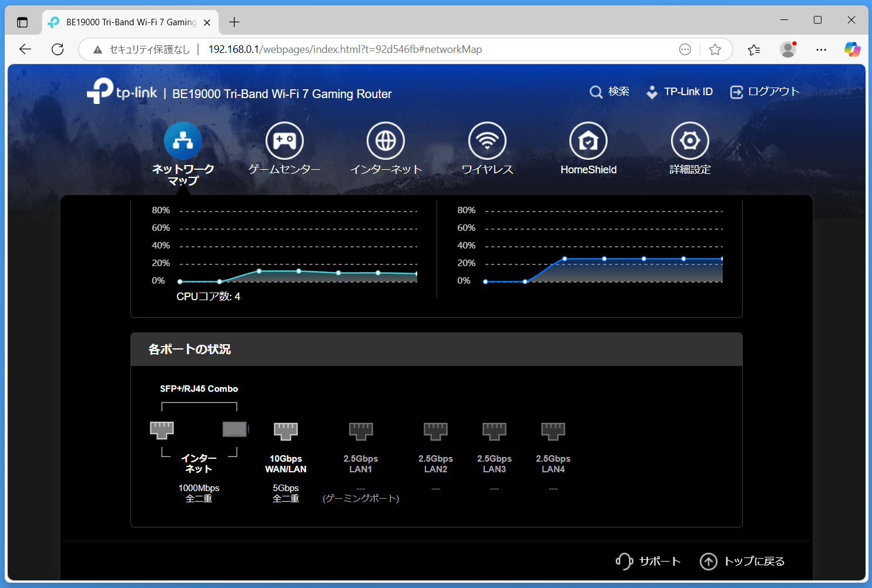Click the 10Gbps WAN/LAN label
Screen dimensions: 872x588
click(x=286, y=464)
